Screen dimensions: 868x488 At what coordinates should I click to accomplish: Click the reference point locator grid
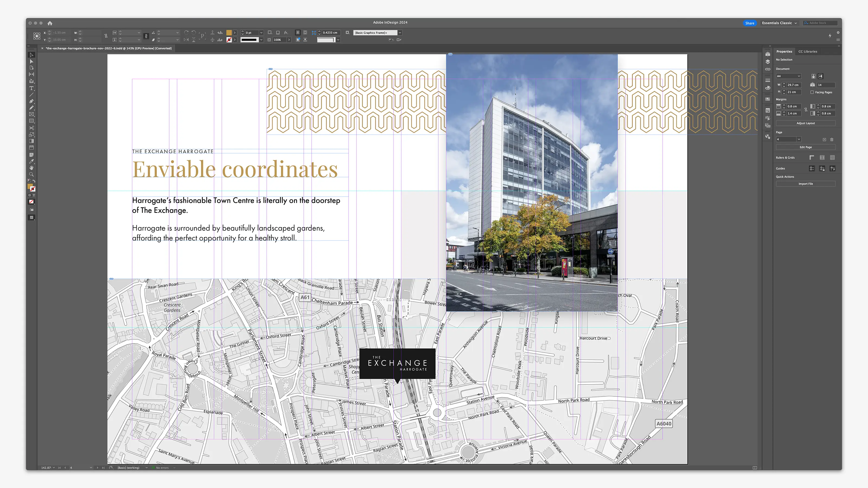37,36
